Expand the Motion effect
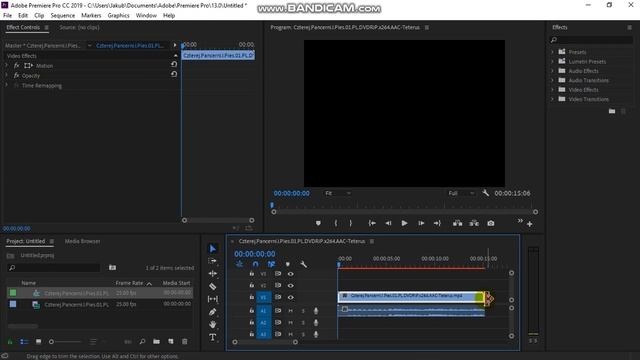The image size is (640, 360). point(7,65)
